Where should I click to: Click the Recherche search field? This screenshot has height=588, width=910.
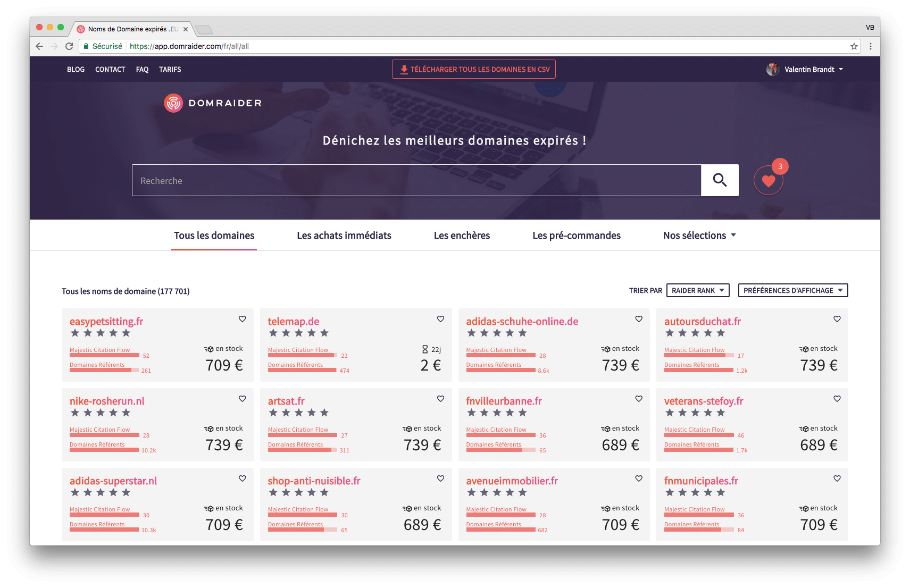click(x=416, y=180)
